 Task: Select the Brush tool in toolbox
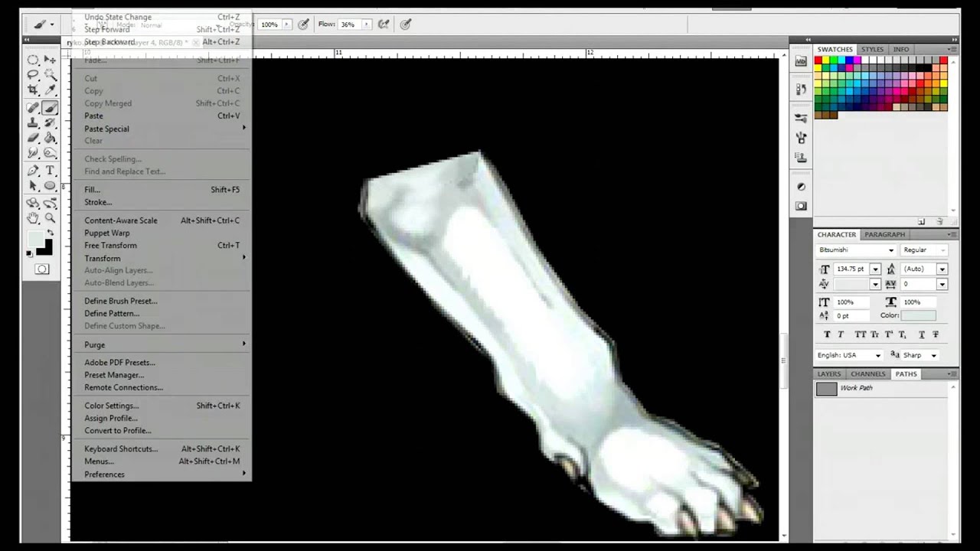50,108
